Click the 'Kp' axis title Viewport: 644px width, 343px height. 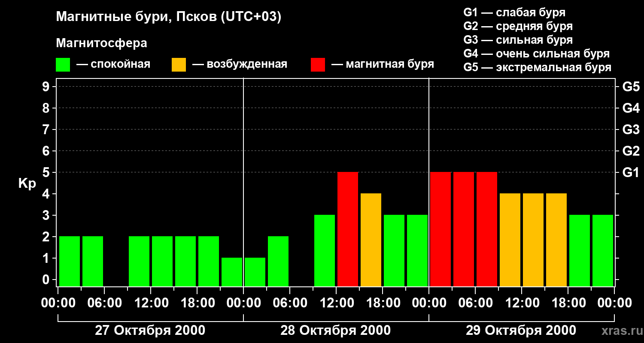point(27,184)
